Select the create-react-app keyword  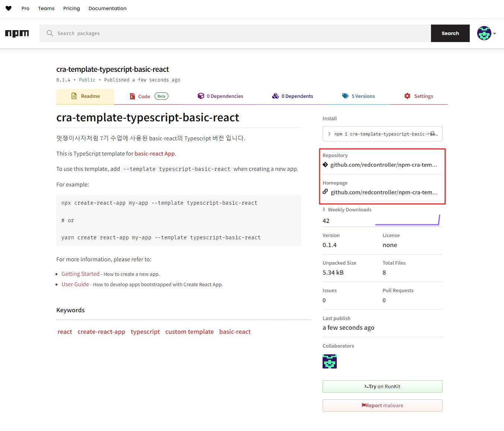click(101, 332)
